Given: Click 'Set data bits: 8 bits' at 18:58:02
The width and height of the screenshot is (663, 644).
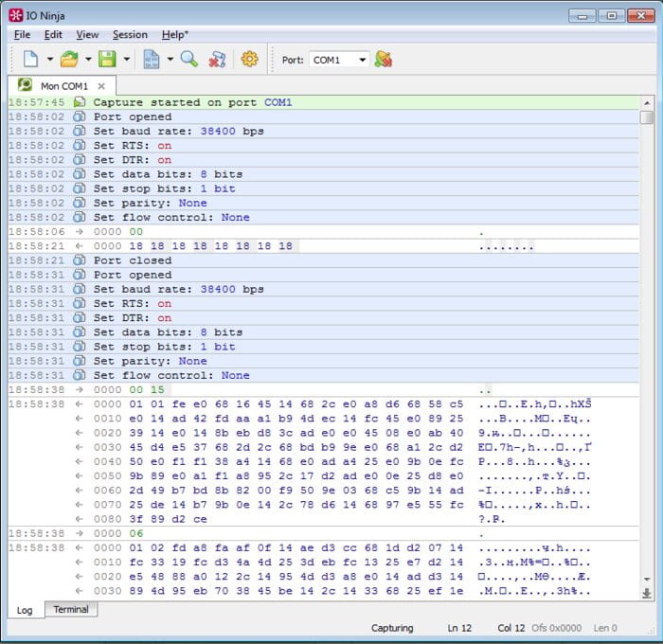Looking at the screenshot, I should [324, 174].
